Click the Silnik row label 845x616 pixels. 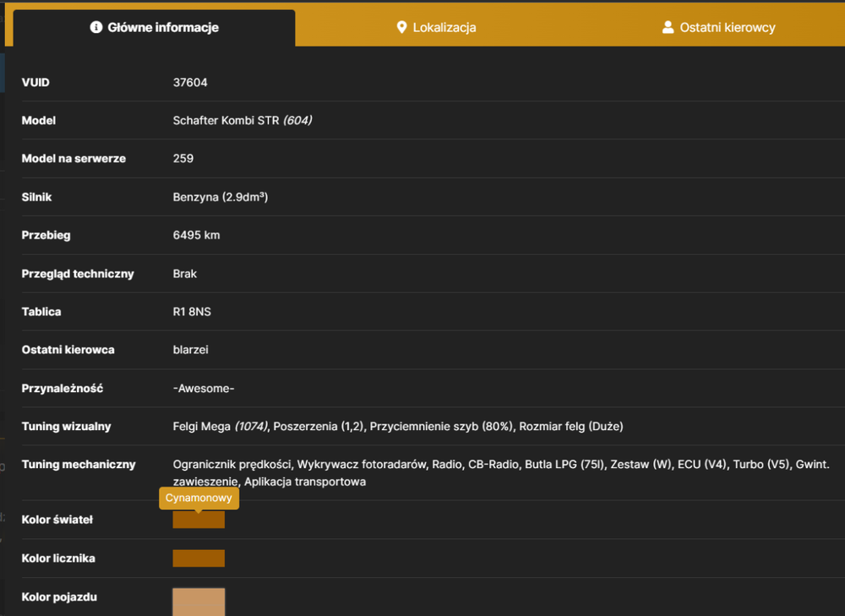tap(36, 197)
